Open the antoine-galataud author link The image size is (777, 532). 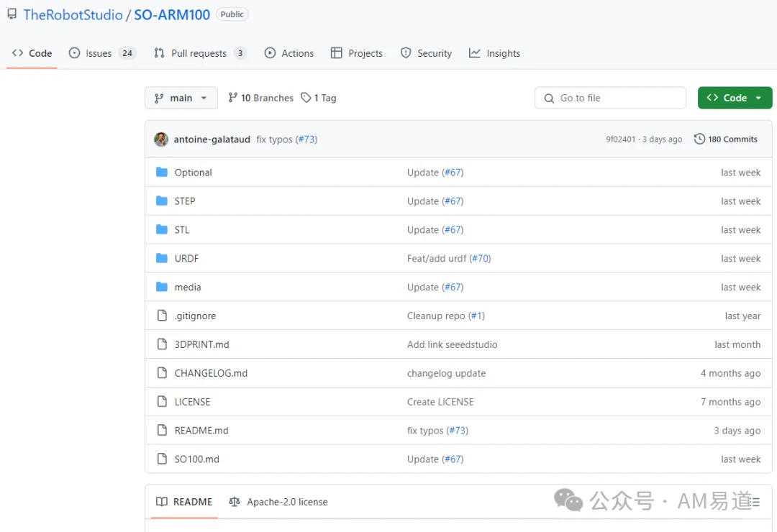[x=212, y=139]
